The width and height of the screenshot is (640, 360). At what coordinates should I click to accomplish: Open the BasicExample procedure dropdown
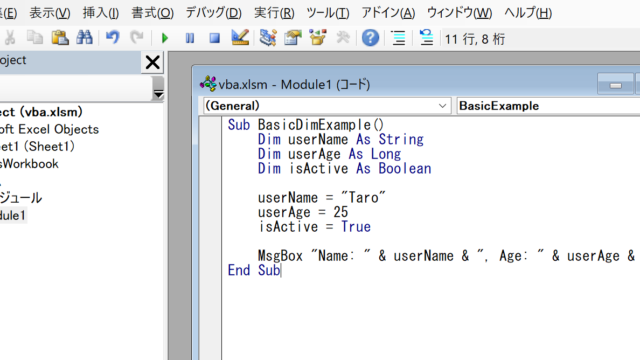click(x=548, y=106)
